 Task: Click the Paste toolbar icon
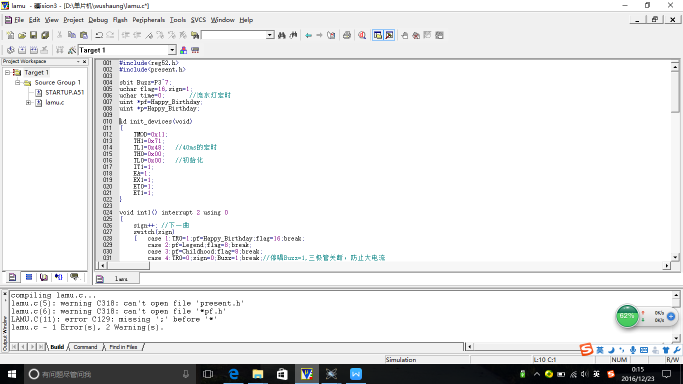point(84,35)
